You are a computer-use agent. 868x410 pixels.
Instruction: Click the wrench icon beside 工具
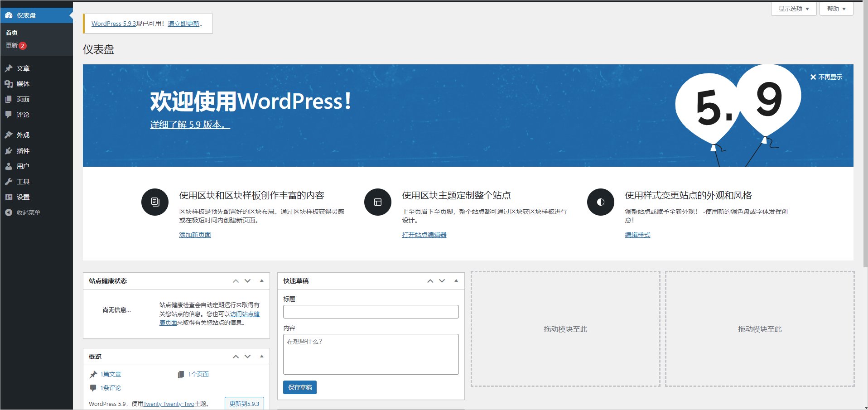click(x=9, y=182)
